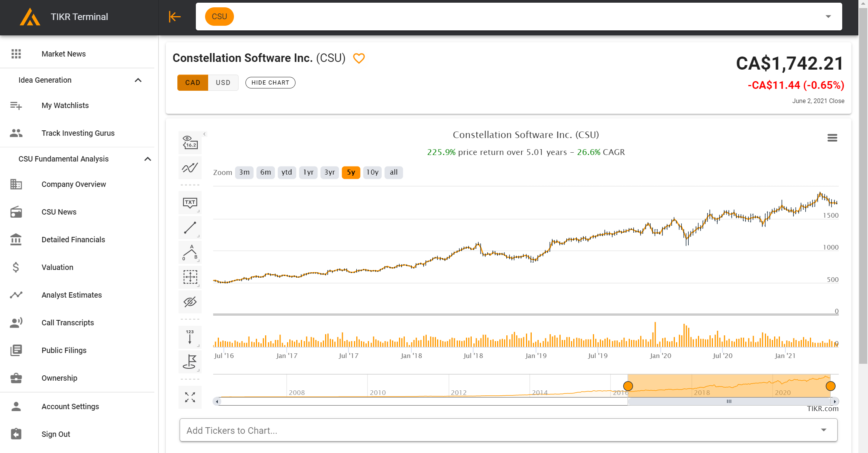Open Detailed Financials from sidebar
The width and height of the screenshot is (868, 453).
pyautogui.click(x=73, y=240)
